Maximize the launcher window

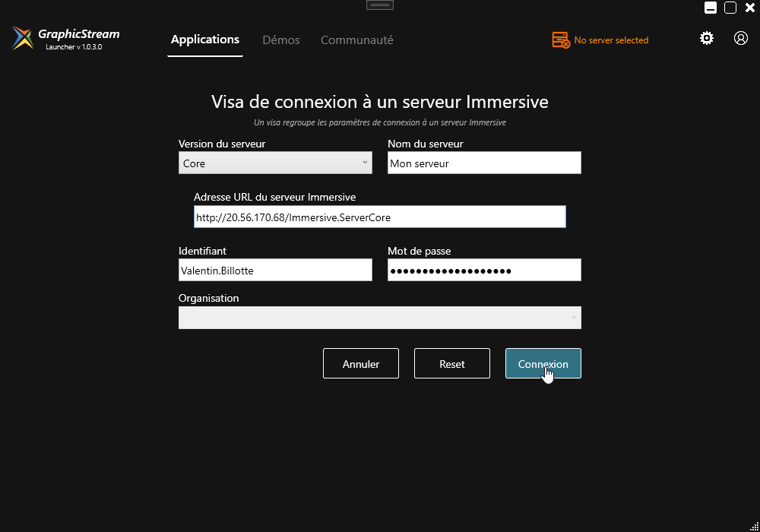tap(730, 8)
